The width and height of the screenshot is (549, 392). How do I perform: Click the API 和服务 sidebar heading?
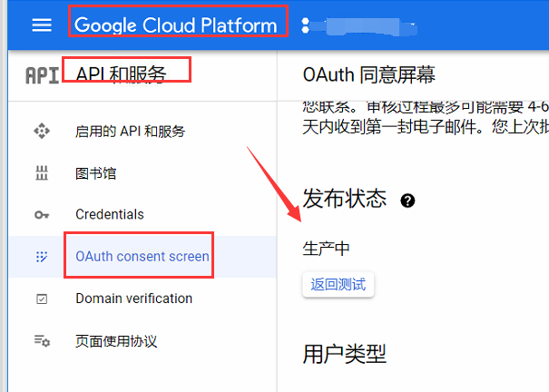click(x=121, y=74)
